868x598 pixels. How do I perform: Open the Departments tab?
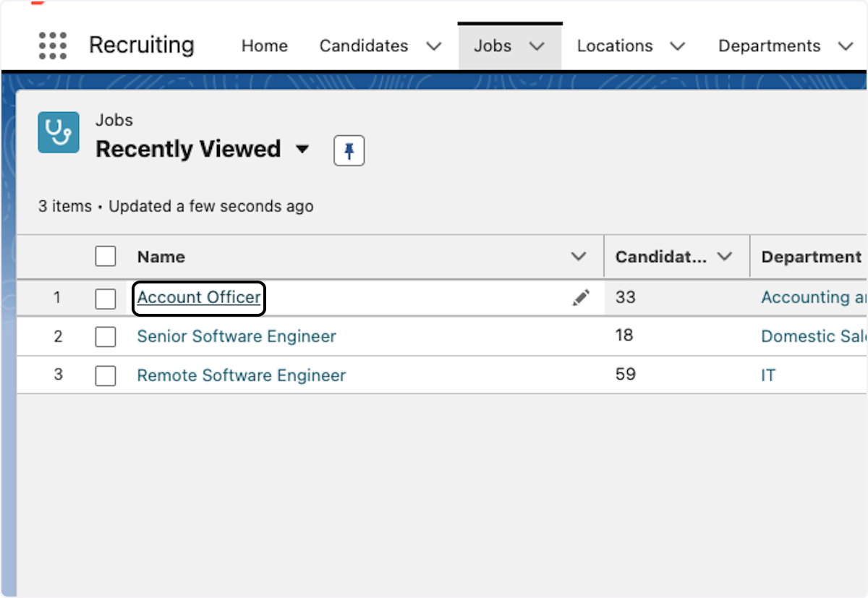tap(769, 46)
